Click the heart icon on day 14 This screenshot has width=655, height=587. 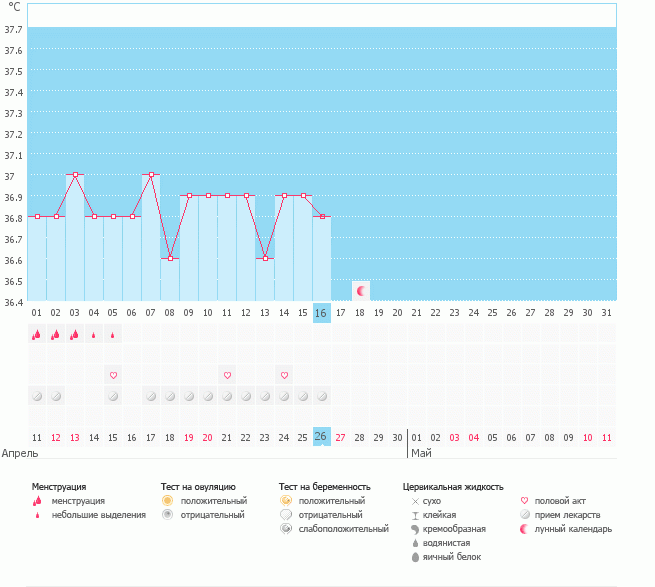[284, 375]
